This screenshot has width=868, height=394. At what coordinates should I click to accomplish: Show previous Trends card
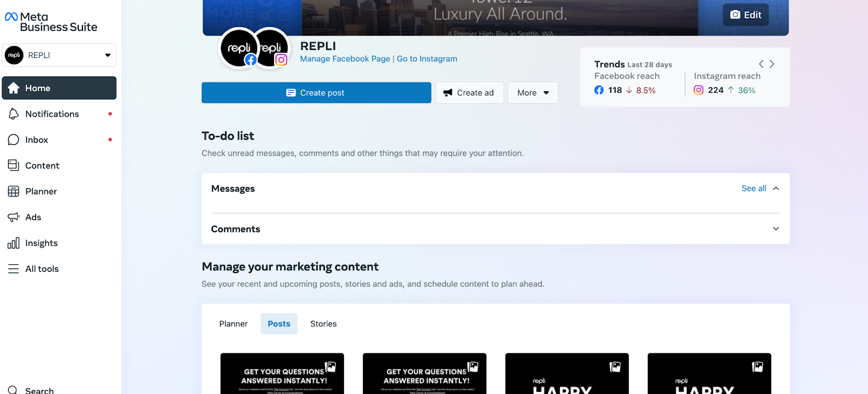coord(761,64)
